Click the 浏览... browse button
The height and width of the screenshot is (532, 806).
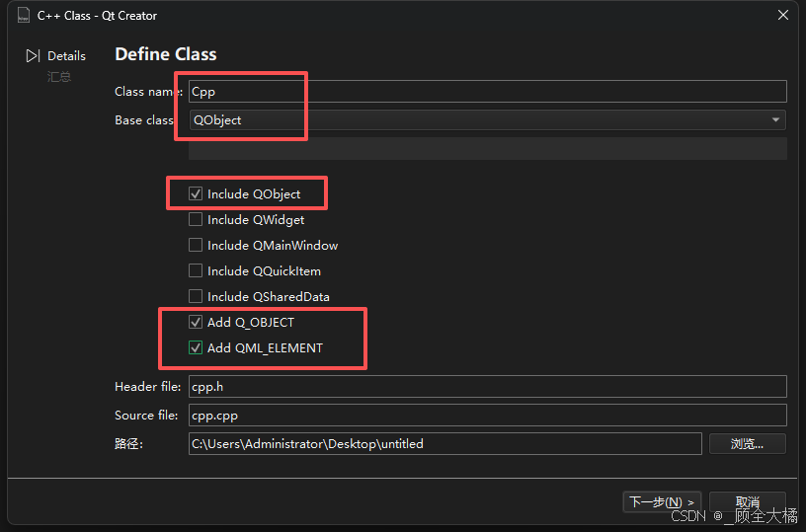point(748,444)
